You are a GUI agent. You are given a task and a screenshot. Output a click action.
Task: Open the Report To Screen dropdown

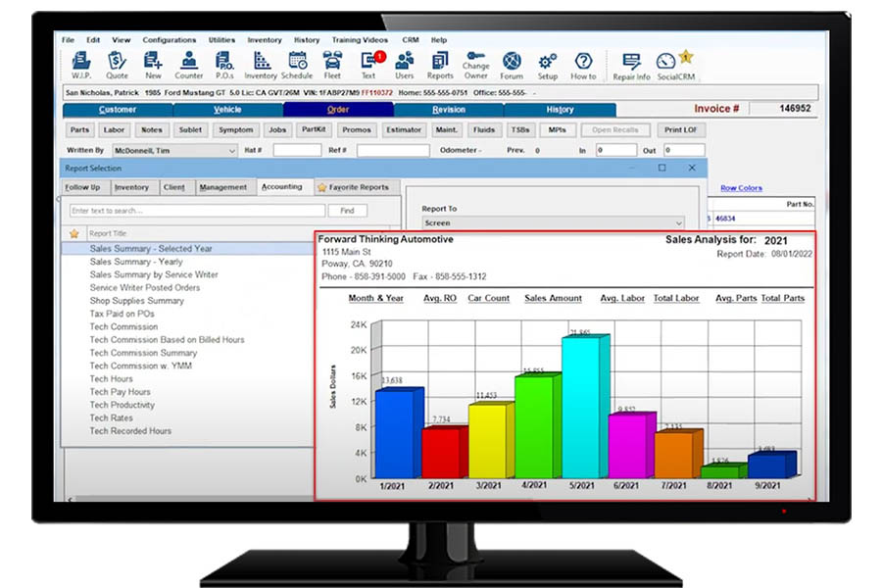pyautogui.click(x=678, y=224)
